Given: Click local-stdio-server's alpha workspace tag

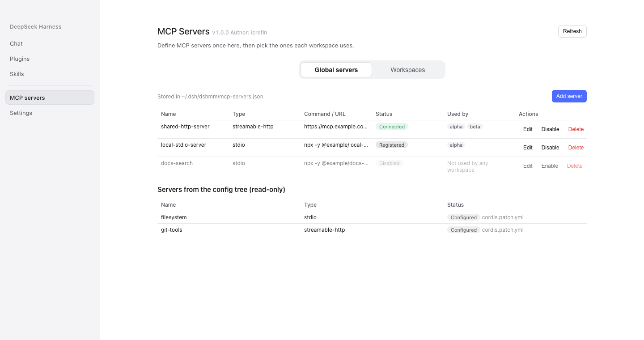Looking at the screenshot, I should [456, 145].
